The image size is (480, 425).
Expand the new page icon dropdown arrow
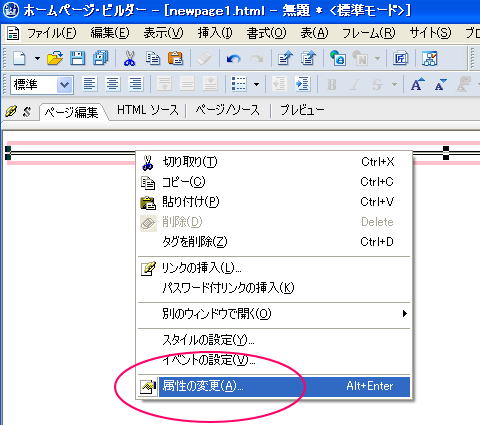click(38, 59)
